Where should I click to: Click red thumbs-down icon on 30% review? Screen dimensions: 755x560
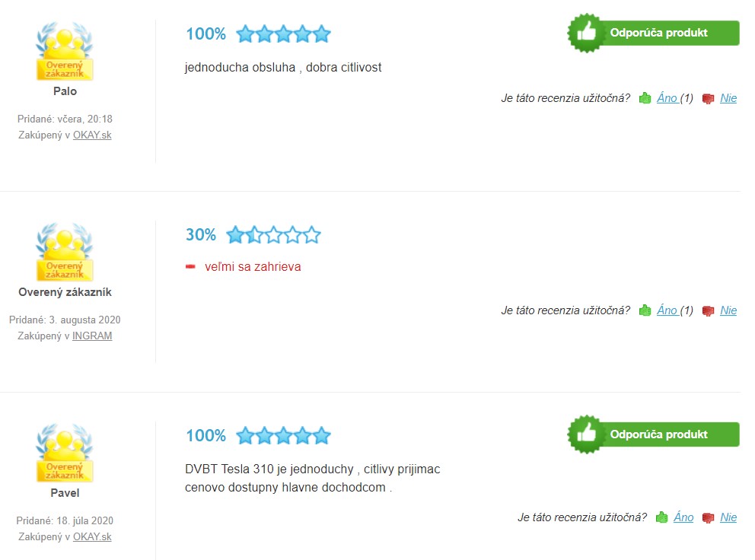[708, 311]
